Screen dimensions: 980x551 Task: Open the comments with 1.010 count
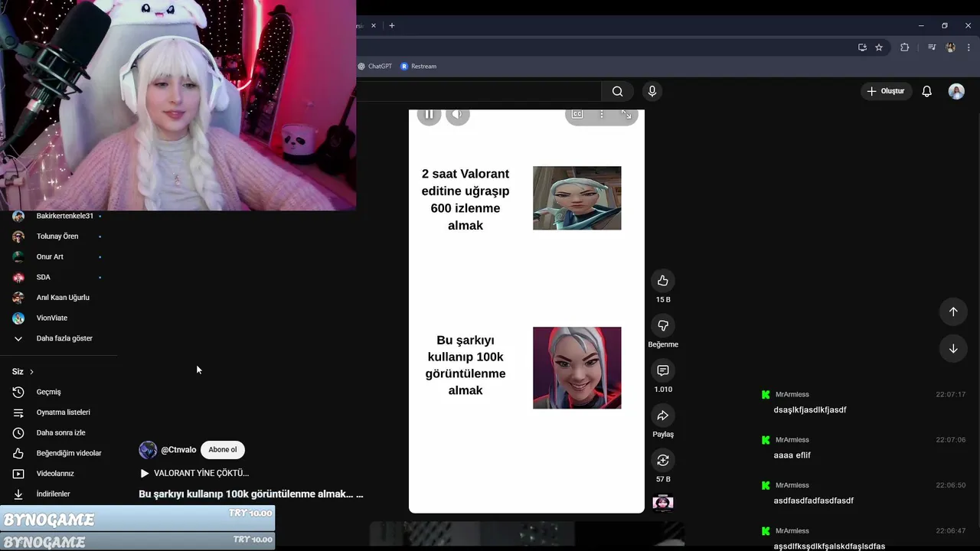[x=663, y=370]
